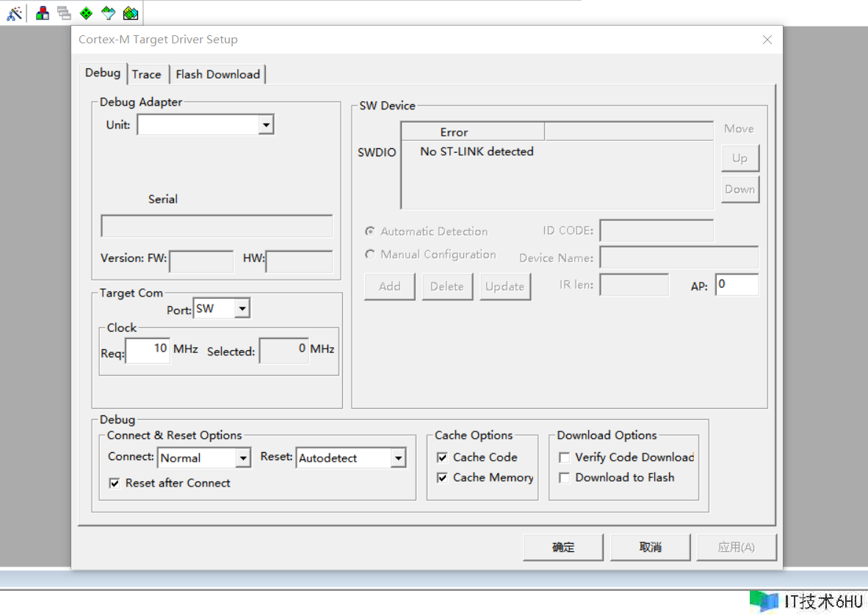Open the Connect dropdown showing Normal

click(243, 458)
